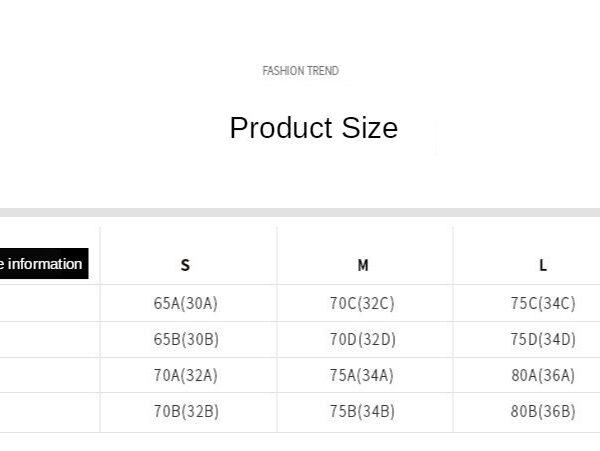Select the 65A(30A) size cell
The image size is (600, 451).
point(186,303)
